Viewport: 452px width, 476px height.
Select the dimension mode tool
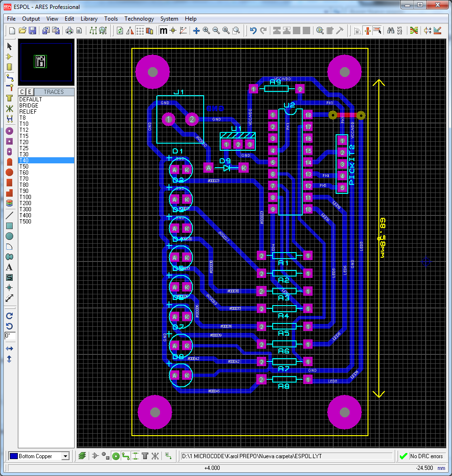click(x=9, y=298)
